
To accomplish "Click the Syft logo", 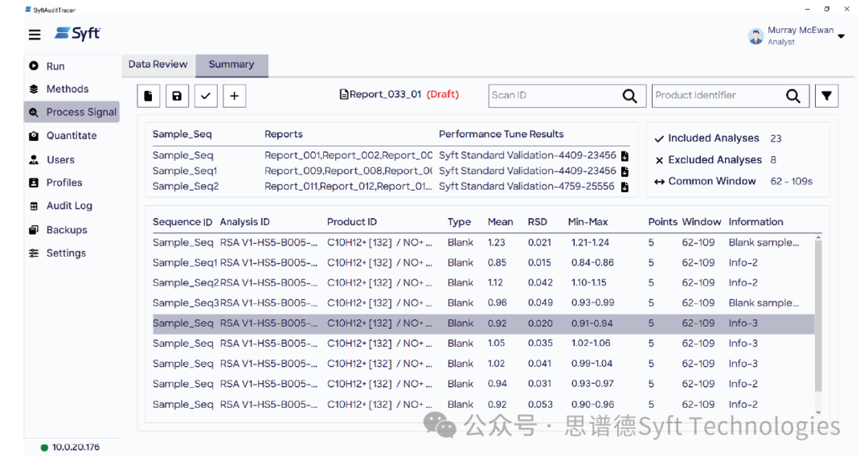I will [77, 33].
